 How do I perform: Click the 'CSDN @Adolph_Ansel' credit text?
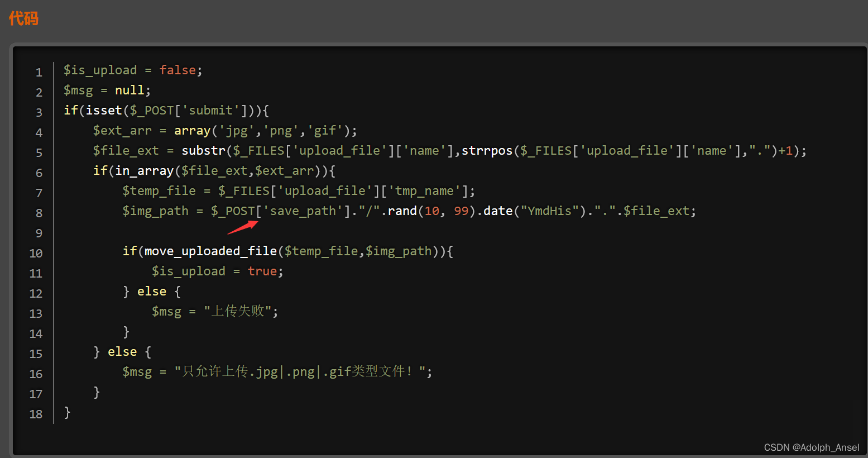coord(812,447)
